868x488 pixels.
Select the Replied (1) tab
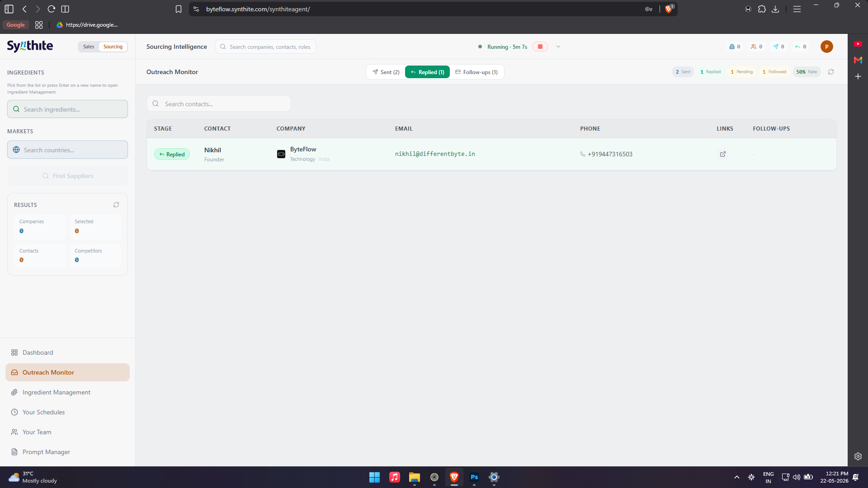[x=427, y=72]
